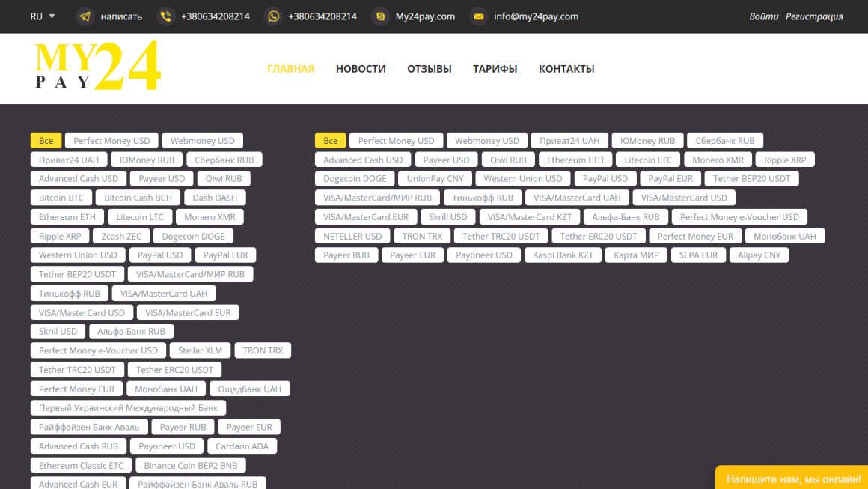Choose the VISA/MasterCard KZT tag
Viewport: 868px width, 489px height.
[x=530, y=217]
